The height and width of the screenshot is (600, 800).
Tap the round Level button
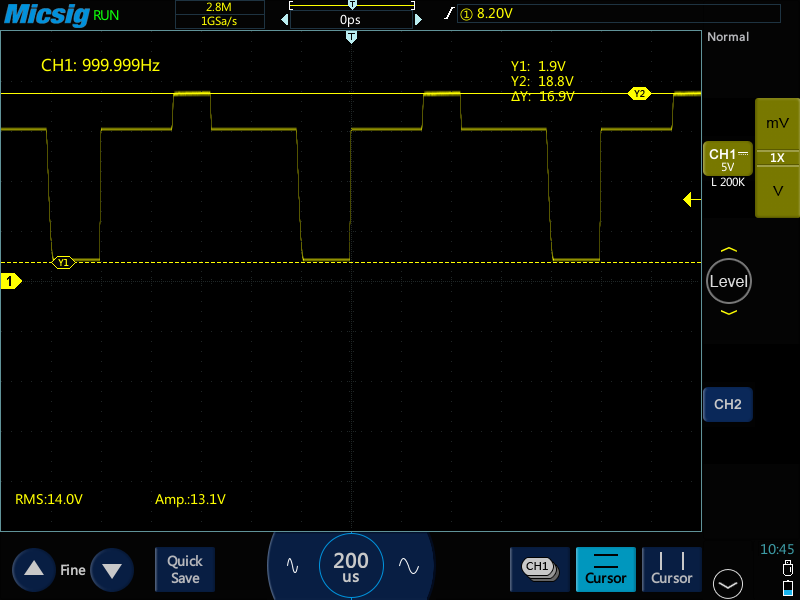point(729,281)
